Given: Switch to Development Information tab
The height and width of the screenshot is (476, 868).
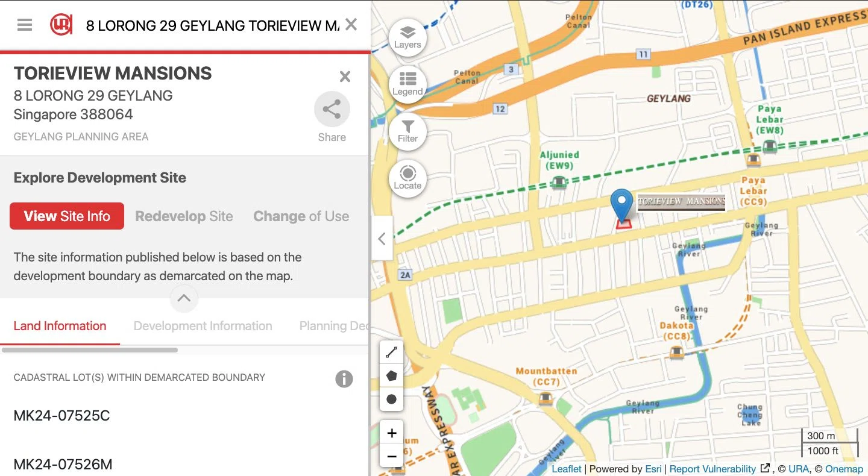Looking at the screenshot, I should point(203,326).
